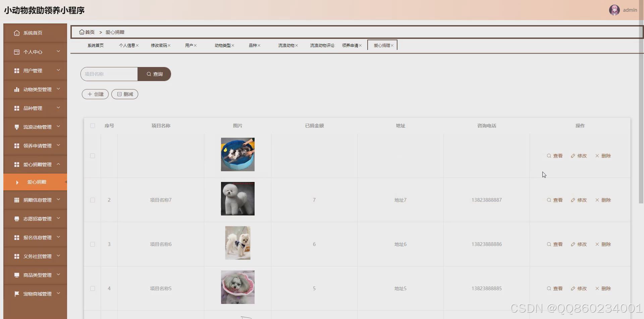The width and height of the screenshot is (644, 319).
Task: Click the 志愿招募管理 icon
Action: (17, 219)
